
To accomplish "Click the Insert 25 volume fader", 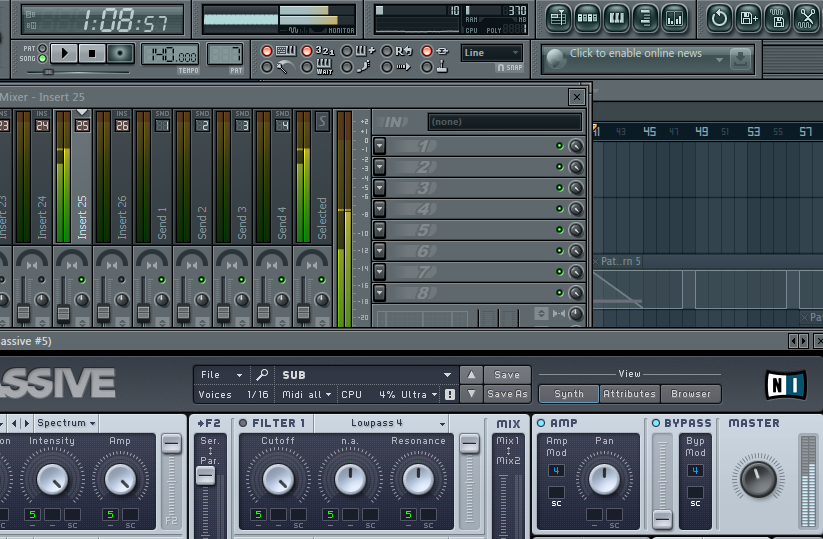I will (64, 314).
